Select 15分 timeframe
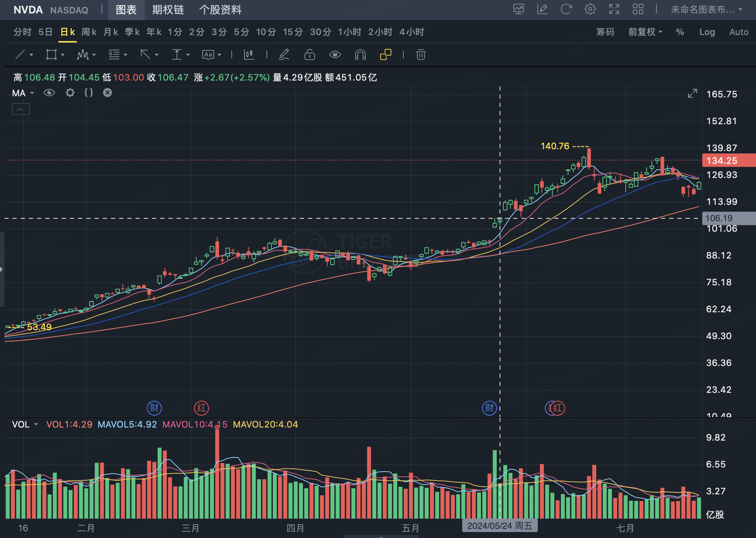Image resolution: width=756 pixels, height=538 pixels. (293, 32)
